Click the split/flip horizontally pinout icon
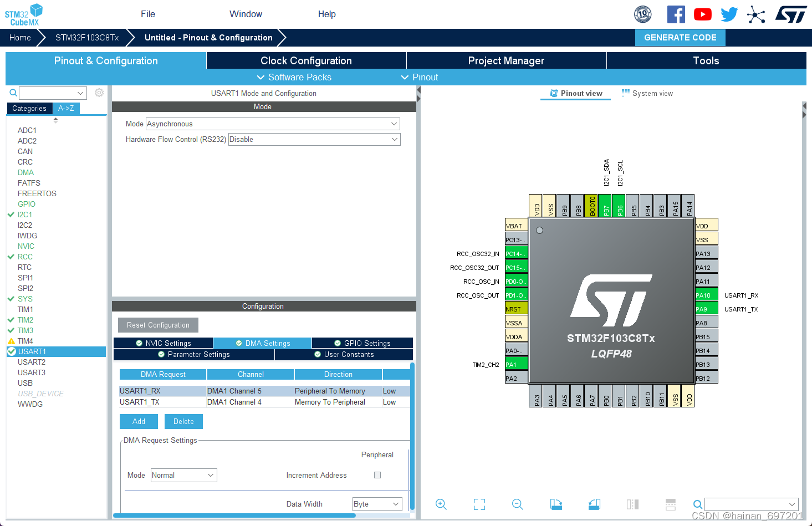The image size is (812, 526). tap(632, 504)
